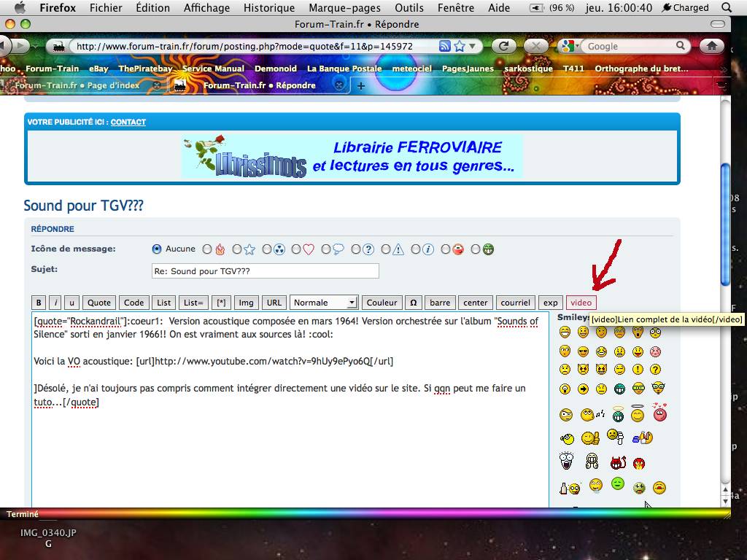The width and height of the screenshot is (747, 560).
Task: Insert the red smiley with hearts
Action: click(659, 413)
